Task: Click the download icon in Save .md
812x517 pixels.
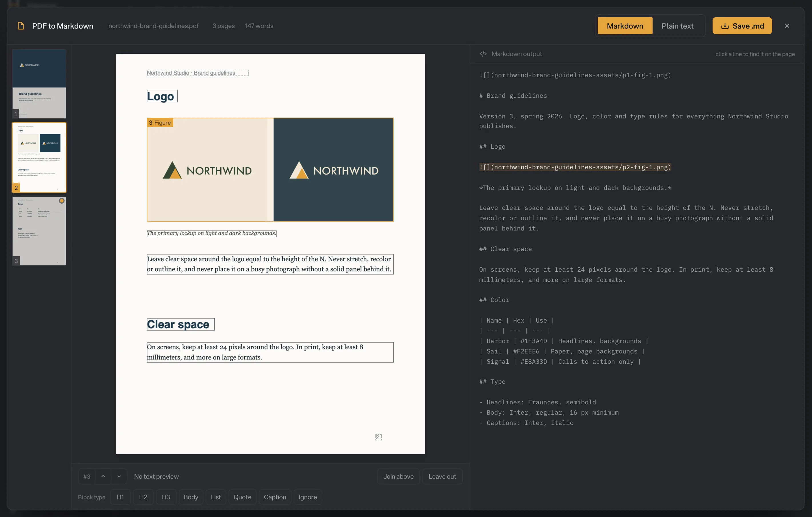Action: coord(725,26)
